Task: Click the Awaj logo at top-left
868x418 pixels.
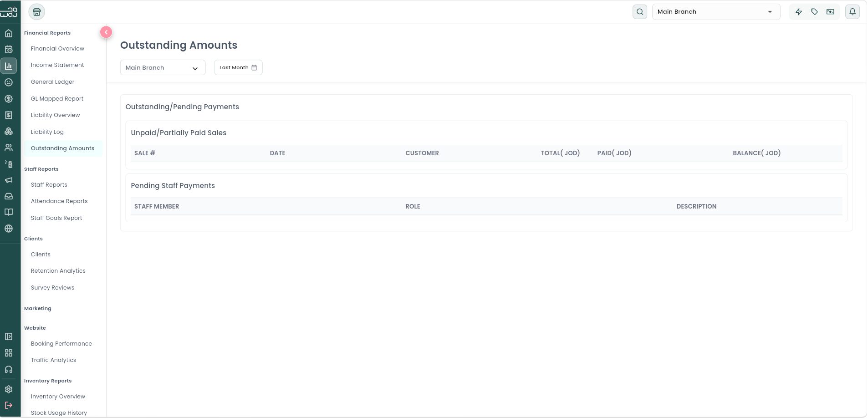Action: click(9, 12)
